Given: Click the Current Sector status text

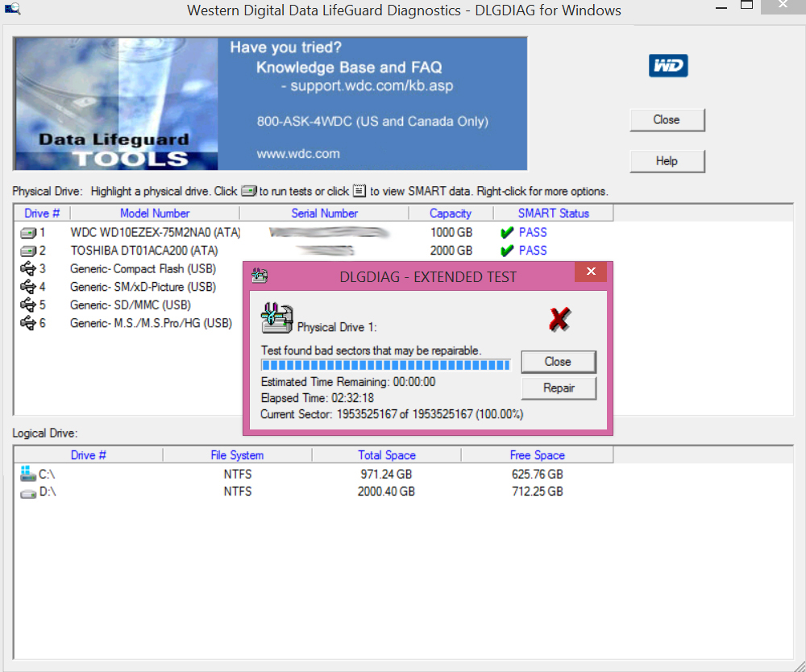Looking at the screenshot, I should 392,415.
